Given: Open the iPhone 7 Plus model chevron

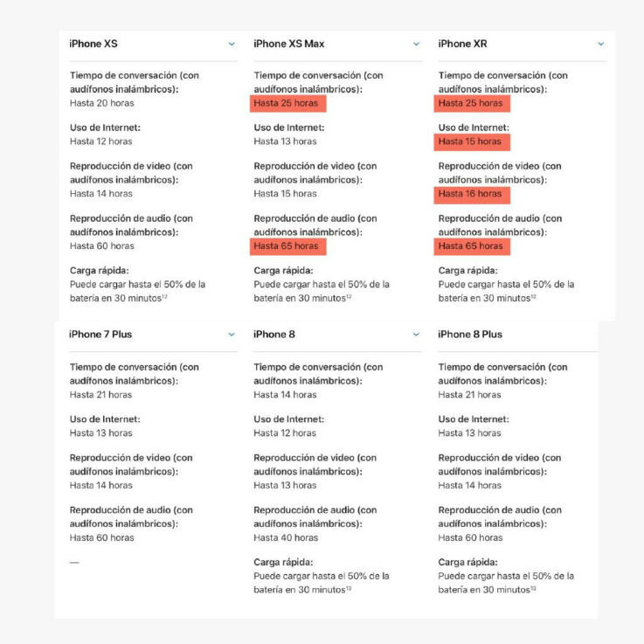Looking at the screenshot, I should click(232, 335).
